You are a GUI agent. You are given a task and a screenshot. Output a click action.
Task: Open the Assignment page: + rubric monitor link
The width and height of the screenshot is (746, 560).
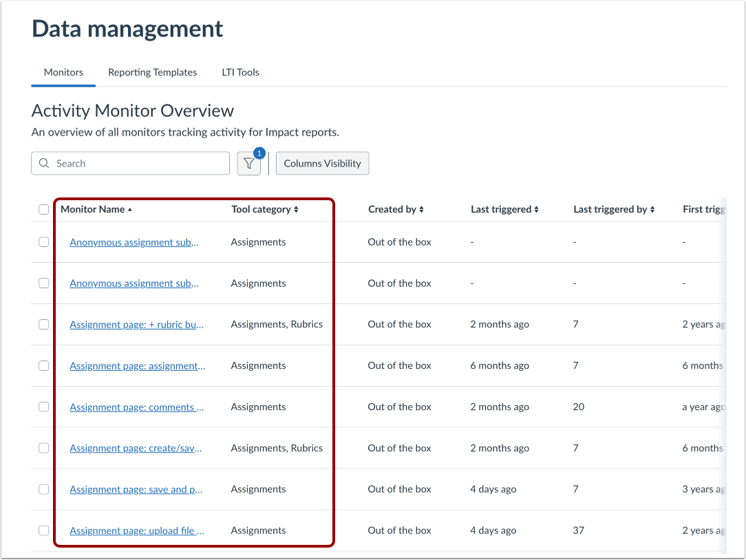(x=136, y=324)
